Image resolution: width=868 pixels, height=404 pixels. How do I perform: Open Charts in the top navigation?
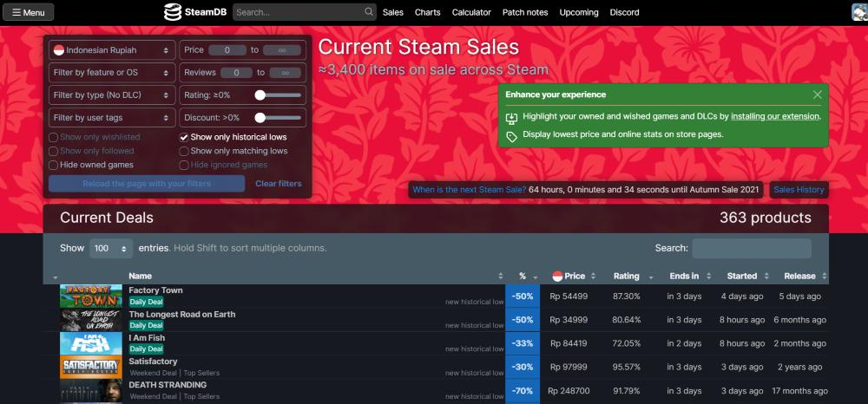click(427, 12)
